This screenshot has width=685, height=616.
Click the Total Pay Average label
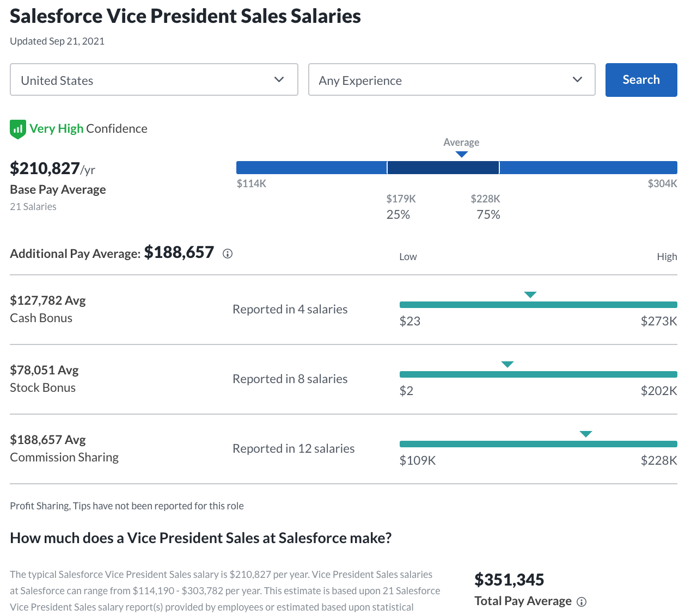tap(523, 601)
